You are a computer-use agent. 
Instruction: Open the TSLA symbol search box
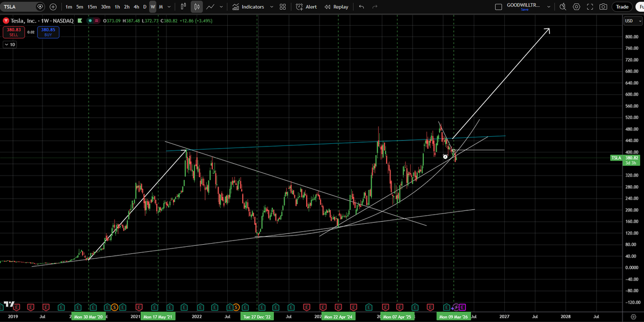pos(19,6)
